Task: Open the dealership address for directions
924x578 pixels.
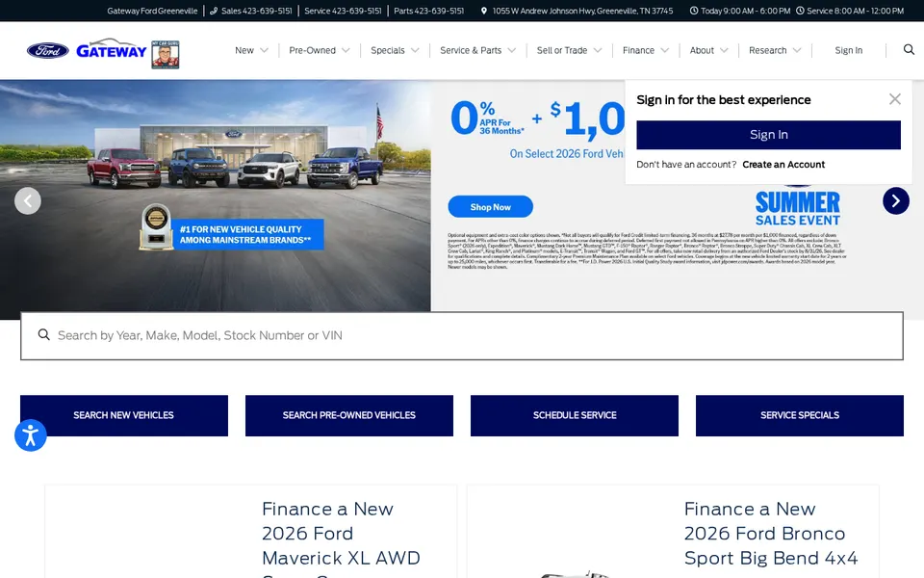Action: pos(582,11)
